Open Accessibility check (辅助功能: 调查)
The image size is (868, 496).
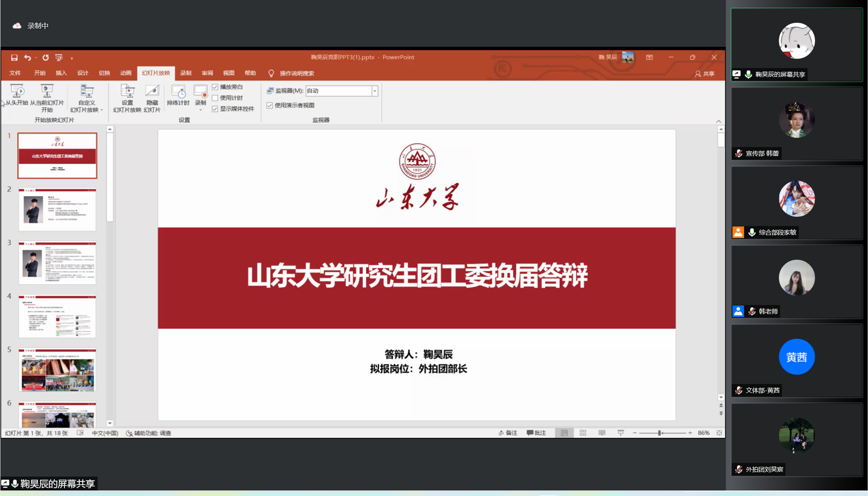tap(149, 433)
